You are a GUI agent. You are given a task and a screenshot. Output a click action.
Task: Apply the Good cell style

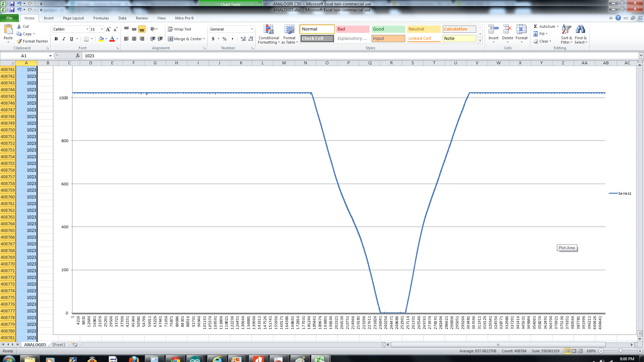388,29
